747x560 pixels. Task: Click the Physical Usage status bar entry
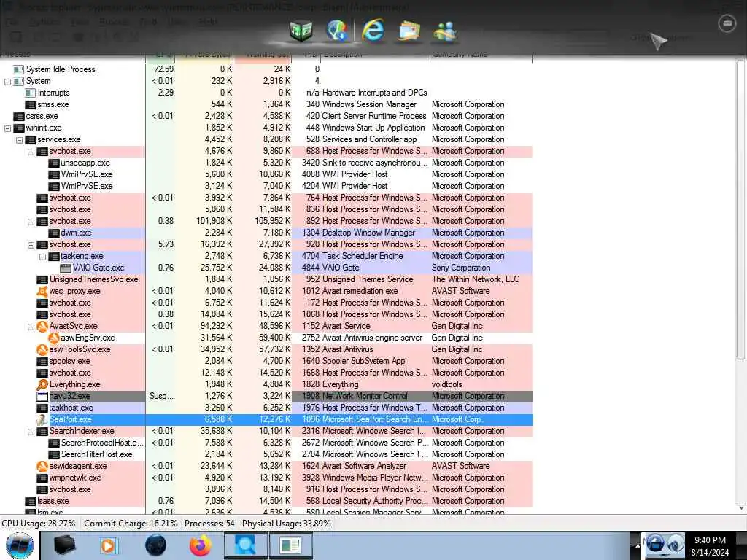coord(286,524)
